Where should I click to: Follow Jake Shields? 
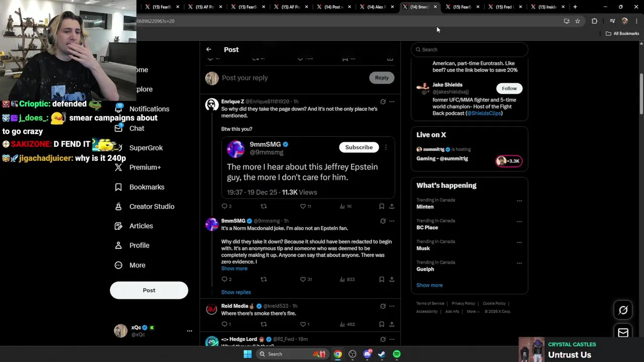click(509, 88)
